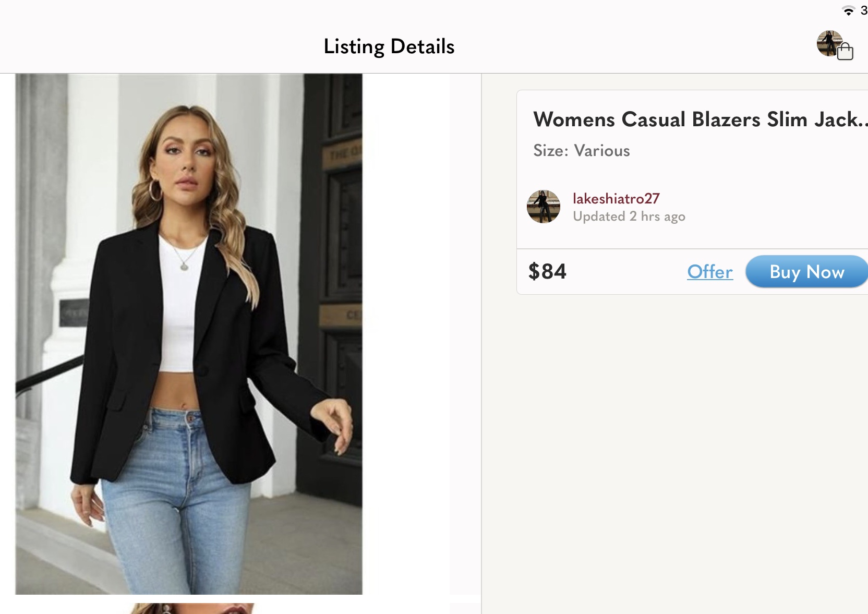The width and height of the screenshot is (868, 614).
Task: Open the shopping bag icon
Action: click(845, 52)
